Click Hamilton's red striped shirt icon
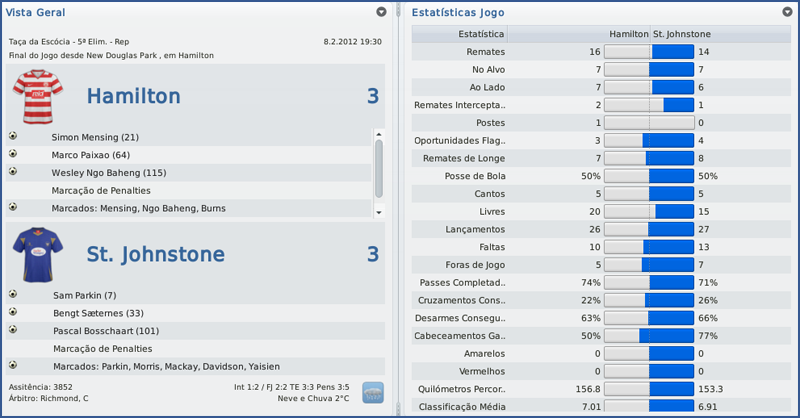Viewport: 800px width, 418px height. click(37, 97)
